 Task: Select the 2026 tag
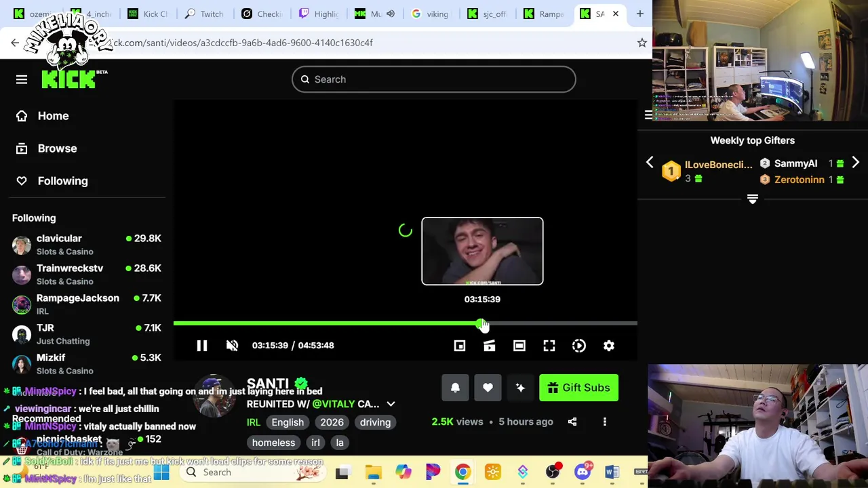click(332, 422)
